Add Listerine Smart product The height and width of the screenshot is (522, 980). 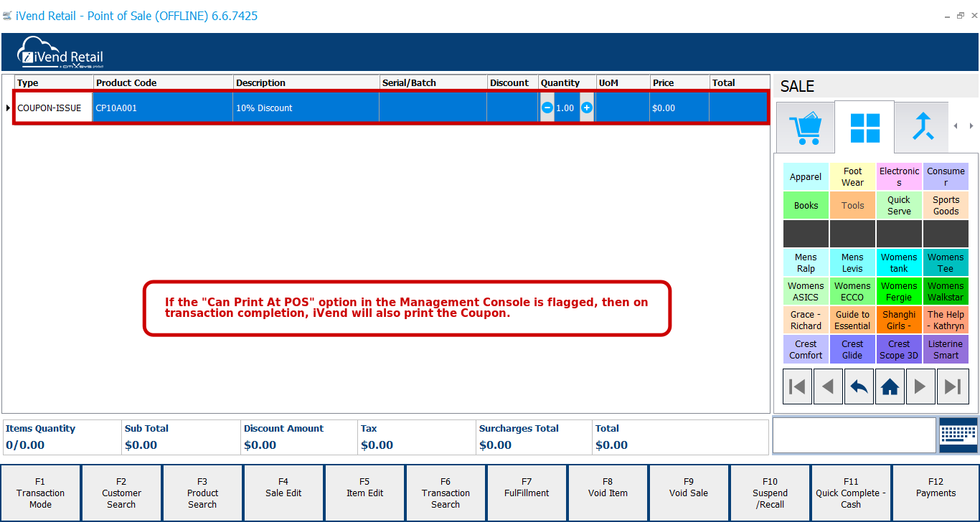click(946, 349)
